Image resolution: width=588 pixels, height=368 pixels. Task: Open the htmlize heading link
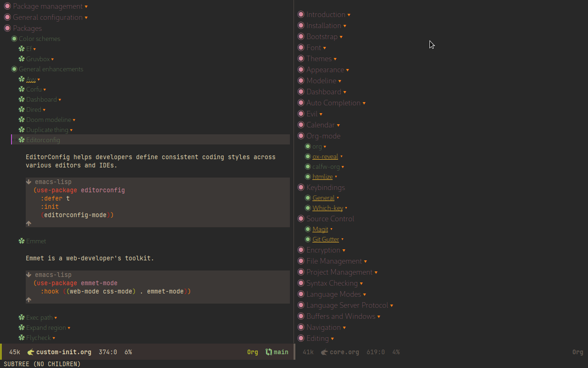point(322,177)
